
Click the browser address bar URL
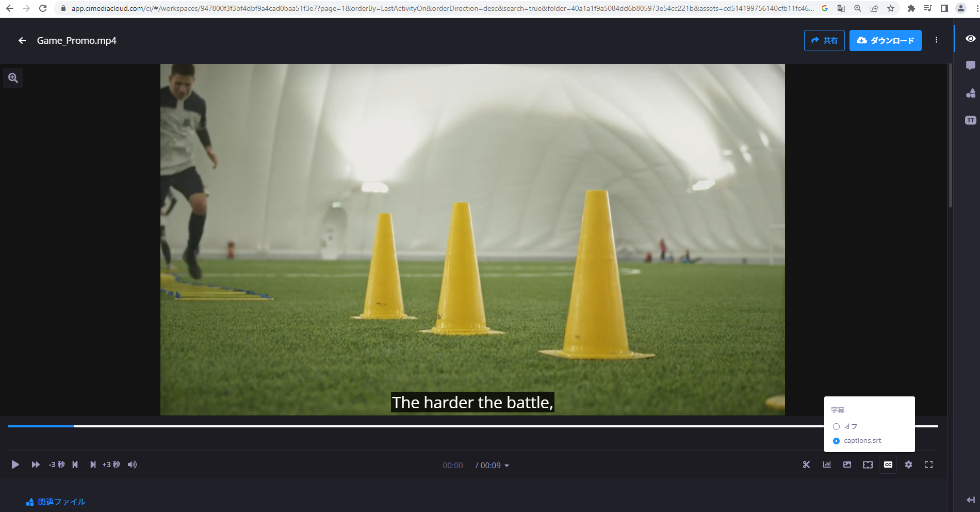(x=443, y=8)
